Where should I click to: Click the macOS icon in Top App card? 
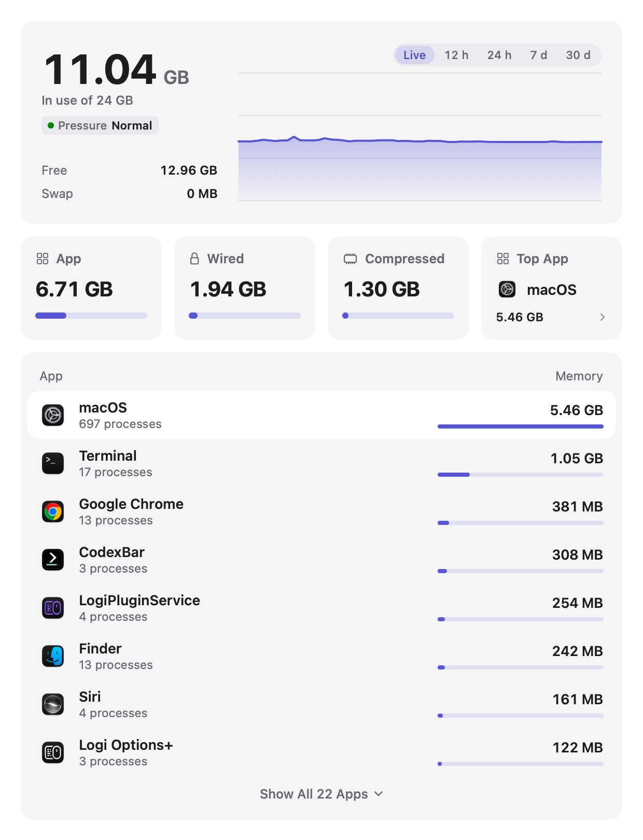[x=507, y=289]
